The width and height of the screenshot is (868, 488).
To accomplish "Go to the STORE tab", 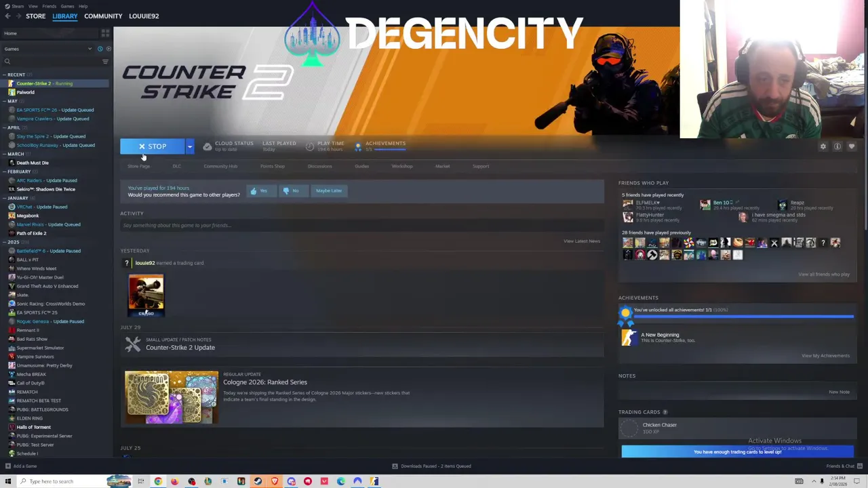I will (35, 16).
